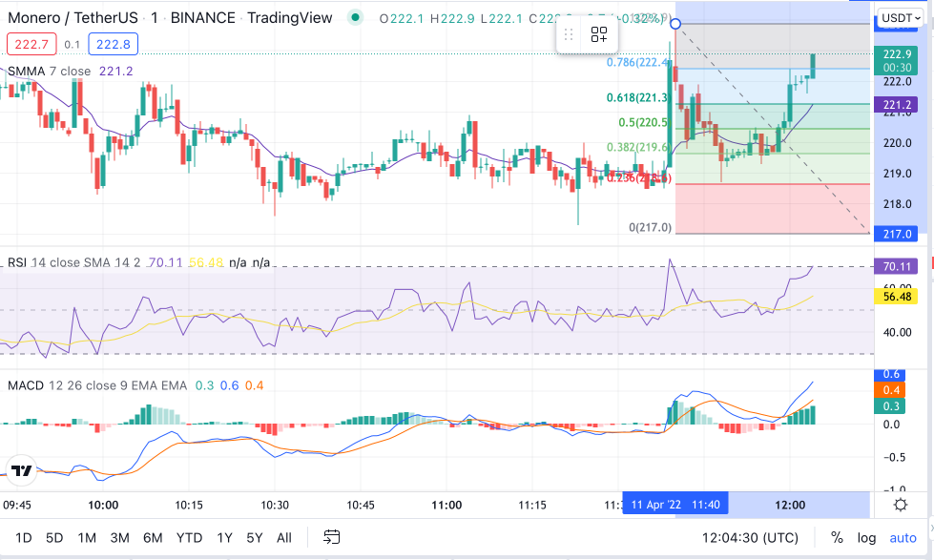The height and width of the screenshot is (560, 934).
Task: Click the purple 221.2 SMMA price label
Action: pyautogui.click(x=897, y=105)
